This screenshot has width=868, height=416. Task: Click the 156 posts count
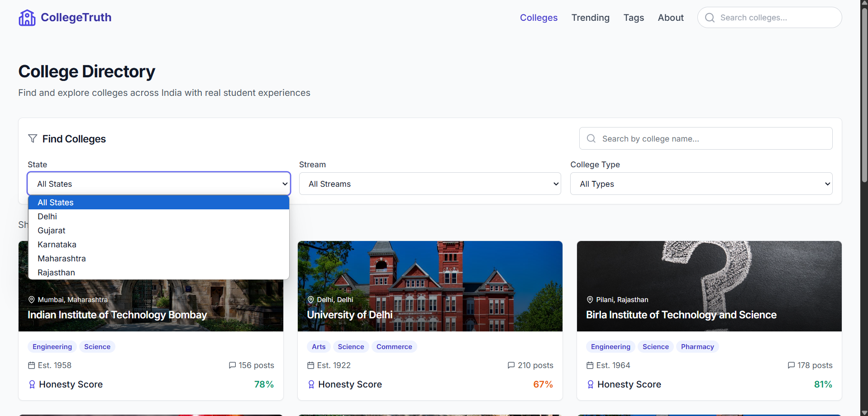[x=256, y=365]
